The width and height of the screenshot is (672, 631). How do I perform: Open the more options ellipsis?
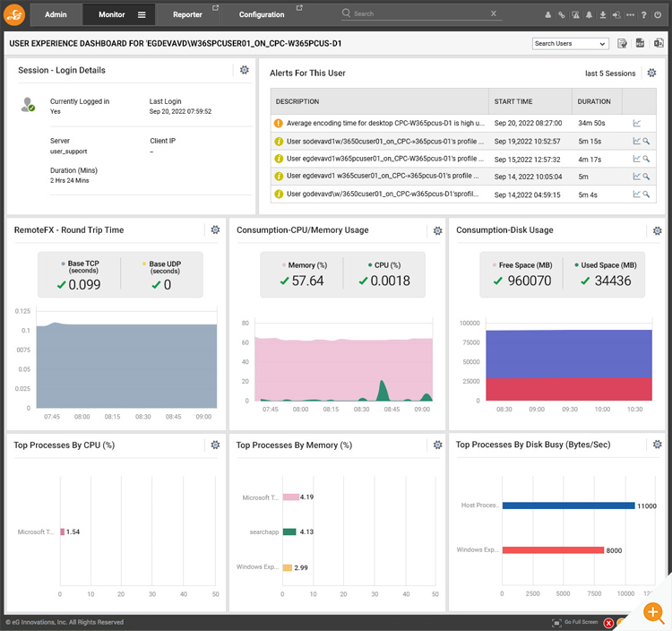(630, 15)
